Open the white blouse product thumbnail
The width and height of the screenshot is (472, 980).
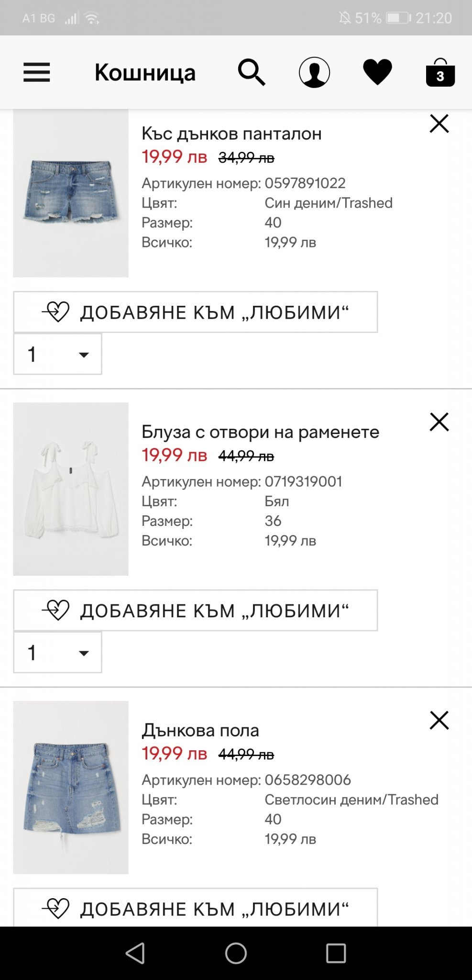pos(71,489)
